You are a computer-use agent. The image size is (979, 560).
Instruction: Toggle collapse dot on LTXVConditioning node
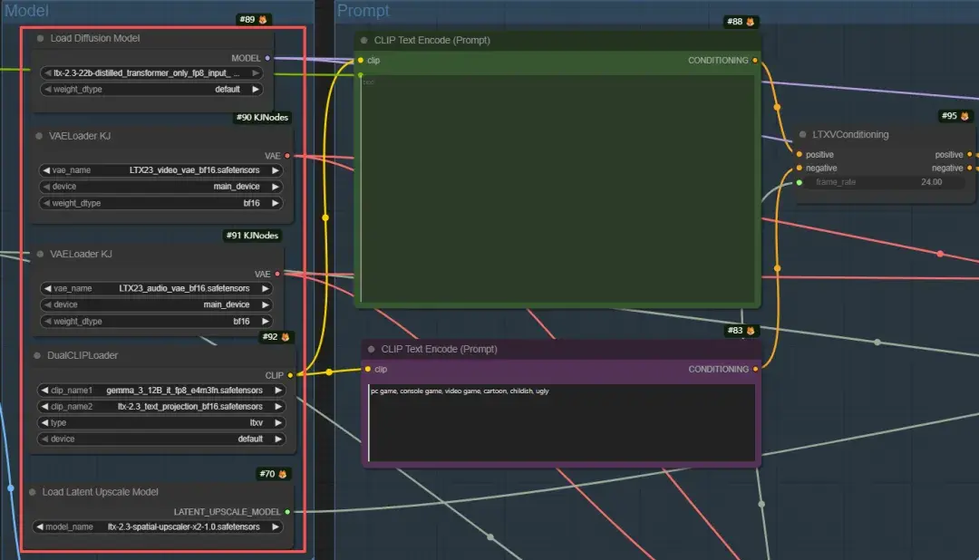tap(802, 134)
